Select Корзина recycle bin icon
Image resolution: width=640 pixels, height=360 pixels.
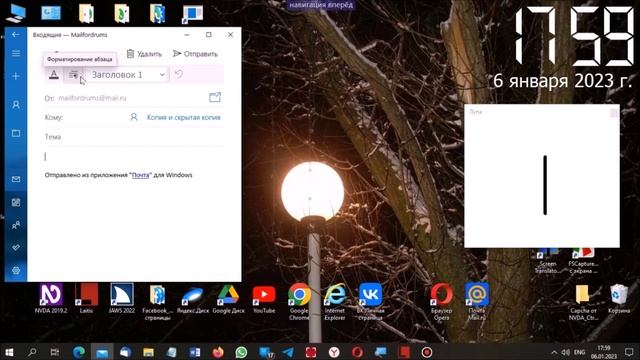click(x=619, y=298)
